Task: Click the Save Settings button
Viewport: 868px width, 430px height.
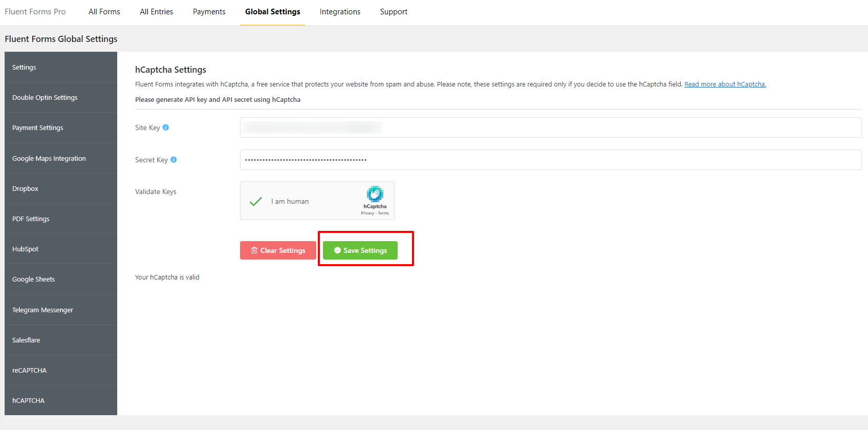Action: point(360,250)
